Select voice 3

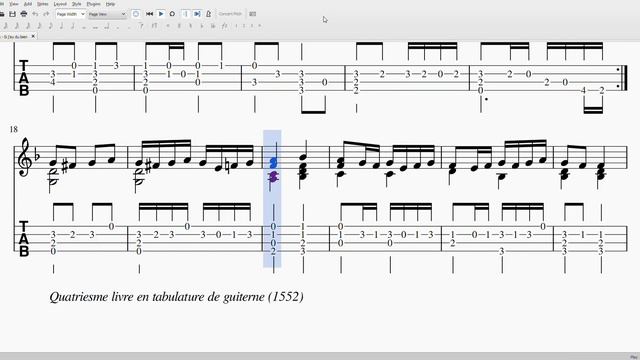[251, 26]
